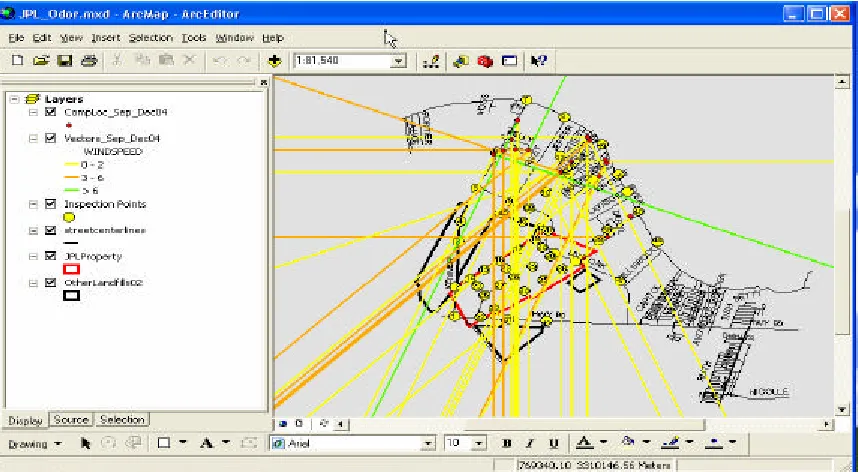858x472 pixels.
Task: Open the Drawing menu dropdown
Action: [x=35, y=444]
